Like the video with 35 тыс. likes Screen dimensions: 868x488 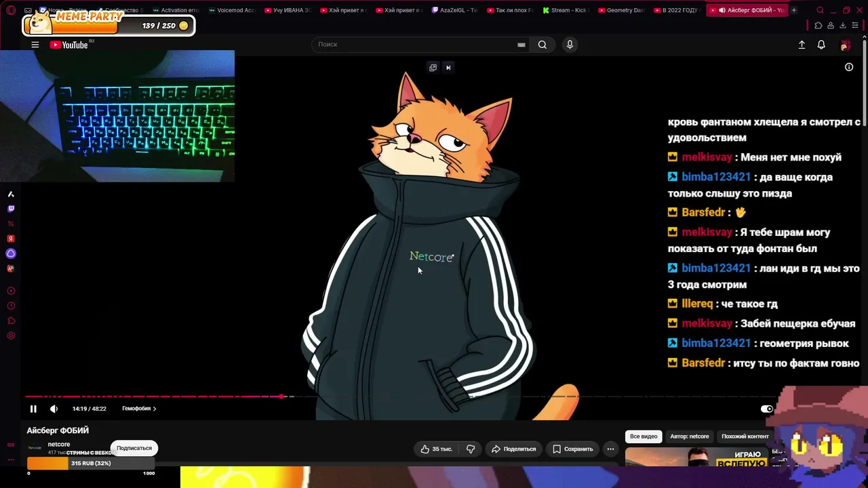435,449
